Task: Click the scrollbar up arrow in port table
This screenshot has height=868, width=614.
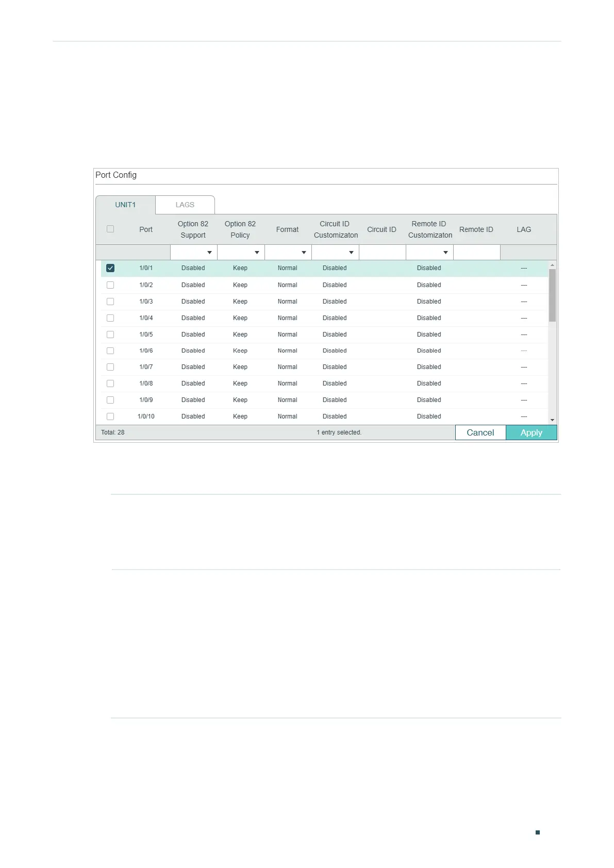Action: coord(552,265)
